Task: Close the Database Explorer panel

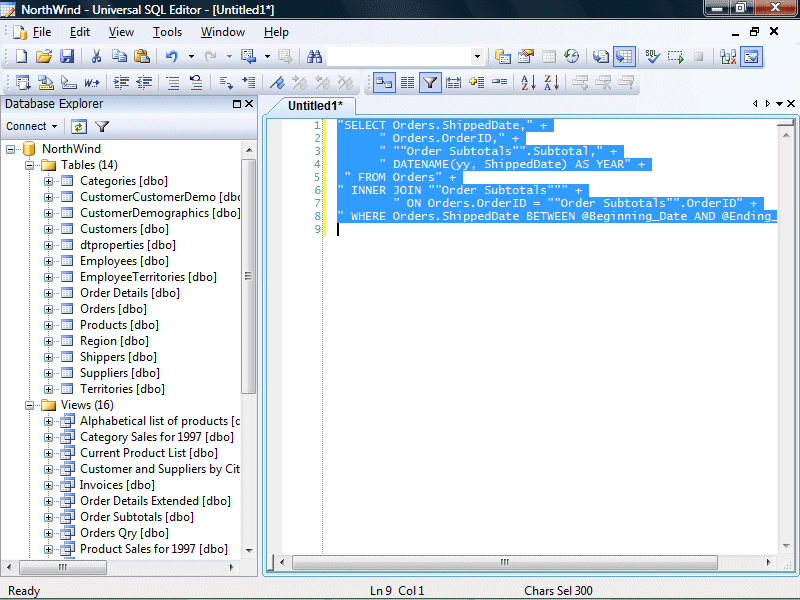Action: 249,104
